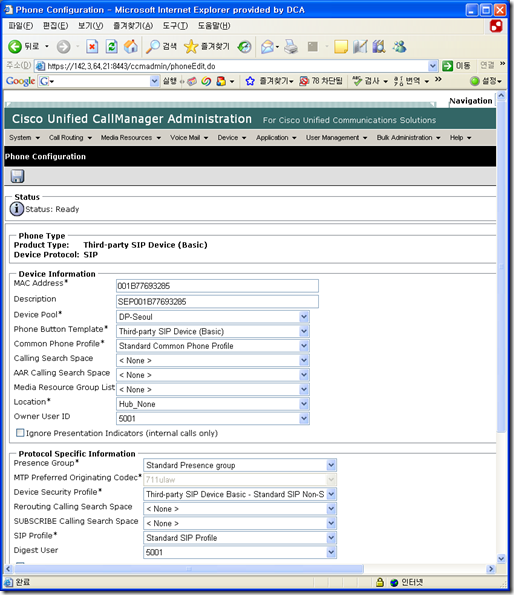Click the Internet zone globe in status bar
Screen dimensions: 514x595
[395, 582]
